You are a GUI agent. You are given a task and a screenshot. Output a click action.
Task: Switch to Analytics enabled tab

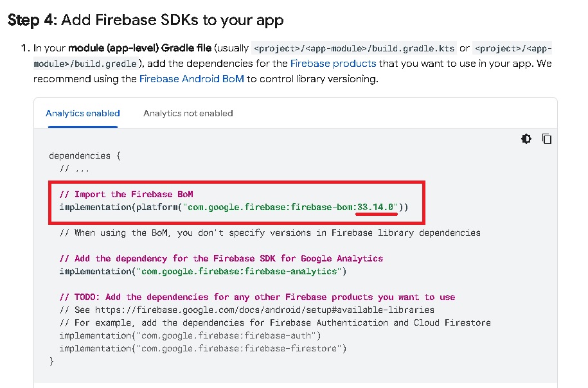click(x=82, y=113)
